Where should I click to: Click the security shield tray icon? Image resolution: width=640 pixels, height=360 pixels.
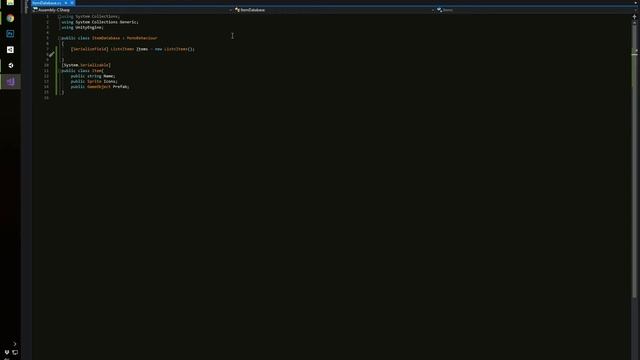coord(7,352)
